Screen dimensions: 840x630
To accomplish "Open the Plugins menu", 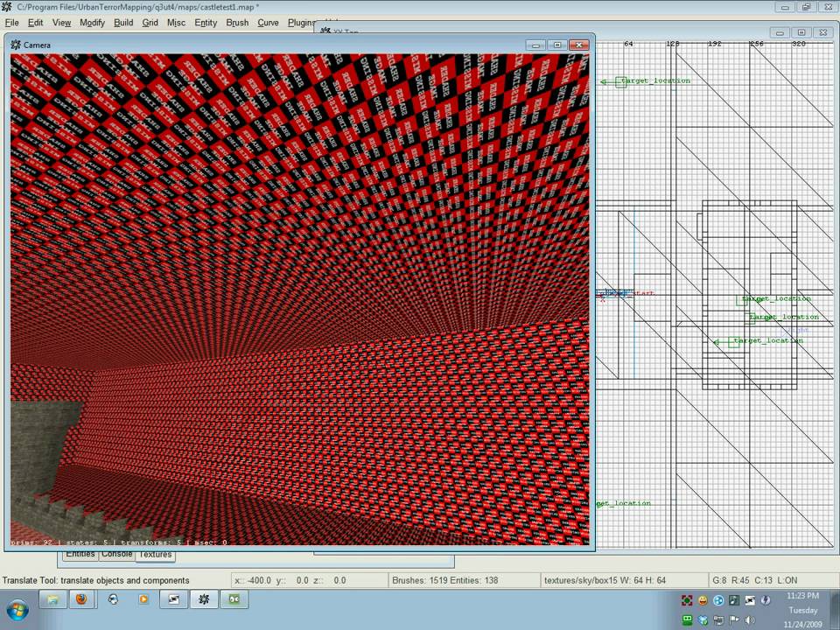I will pos(301,23).
